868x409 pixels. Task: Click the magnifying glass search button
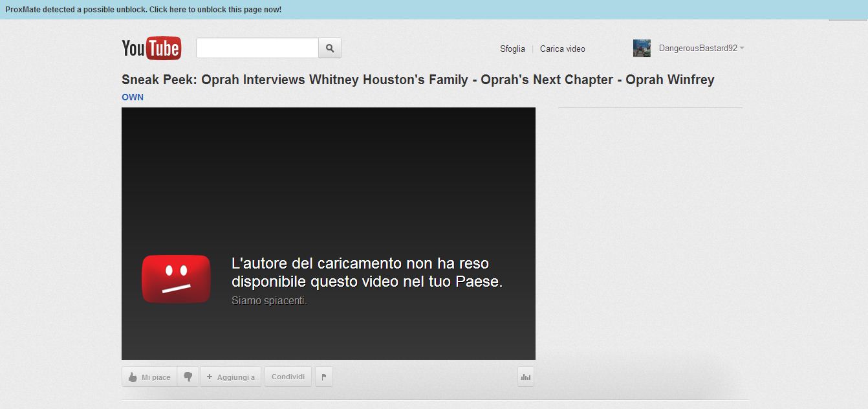(330, 48)
